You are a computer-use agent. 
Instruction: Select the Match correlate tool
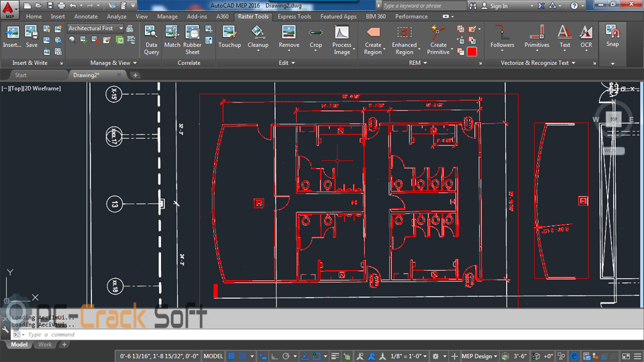point(172,36)
